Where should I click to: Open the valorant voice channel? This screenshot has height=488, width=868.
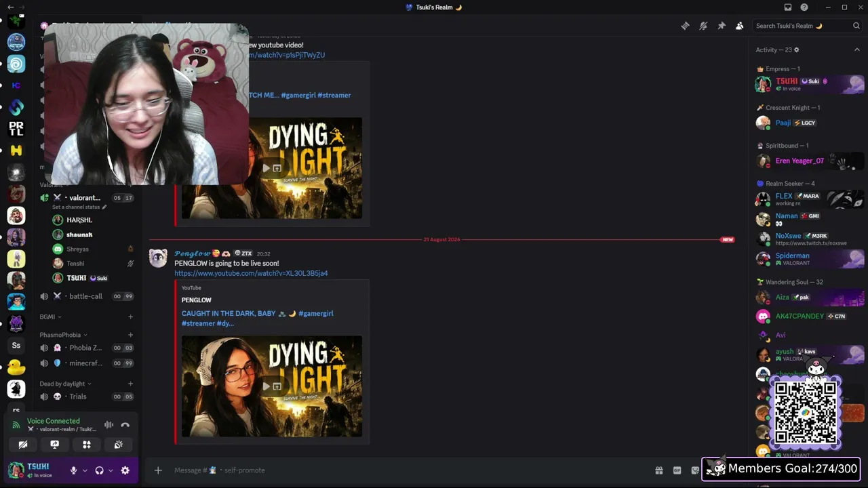coord(87,198)
